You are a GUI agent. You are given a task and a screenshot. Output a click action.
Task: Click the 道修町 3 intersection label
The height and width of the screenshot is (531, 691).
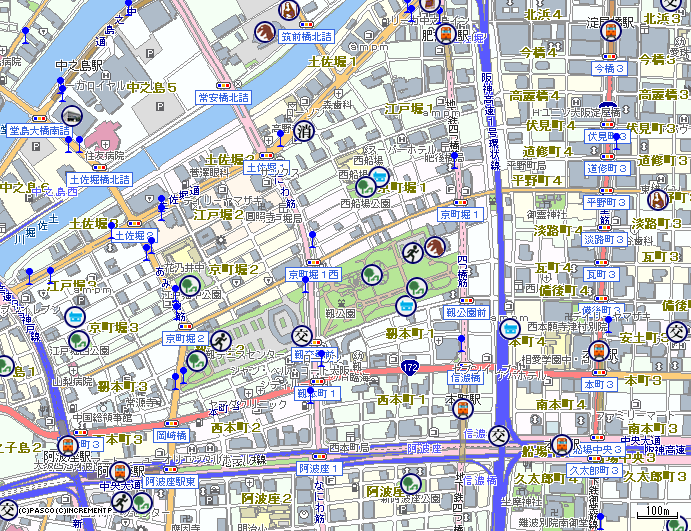pos(609,169)
